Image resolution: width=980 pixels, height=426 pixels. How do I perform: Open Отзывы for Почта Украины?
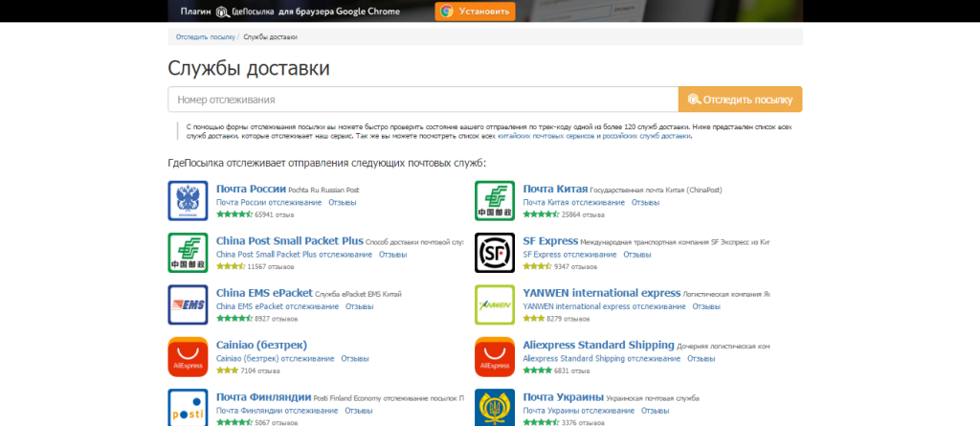pyautogui.click(x=655, y=411)
